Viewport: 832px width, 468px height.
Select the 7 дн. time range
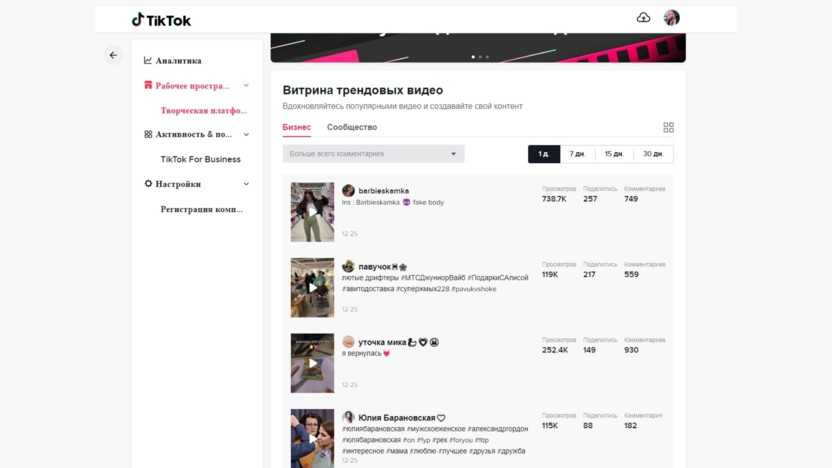point(577,154)
